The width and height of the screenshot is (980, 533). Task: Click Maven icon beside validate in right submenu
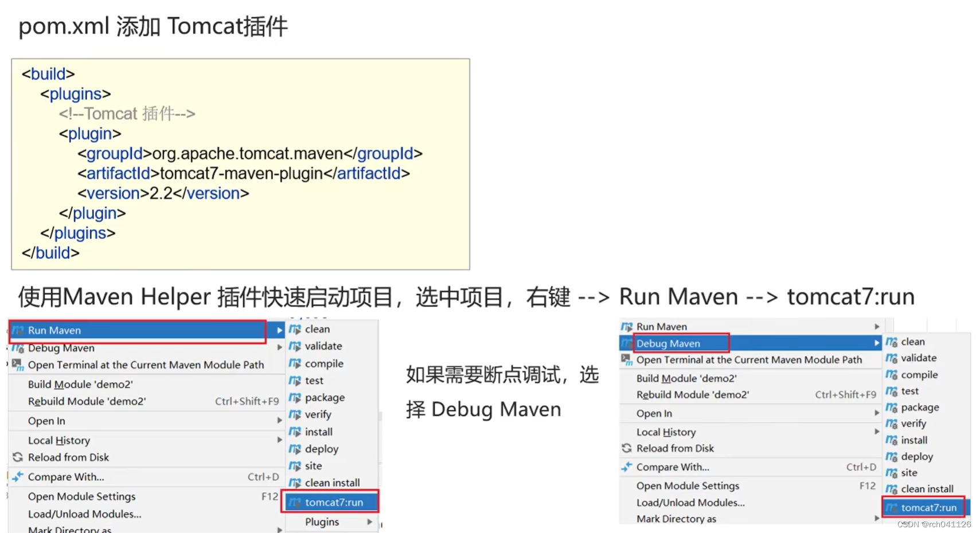[x=891, y=358]
